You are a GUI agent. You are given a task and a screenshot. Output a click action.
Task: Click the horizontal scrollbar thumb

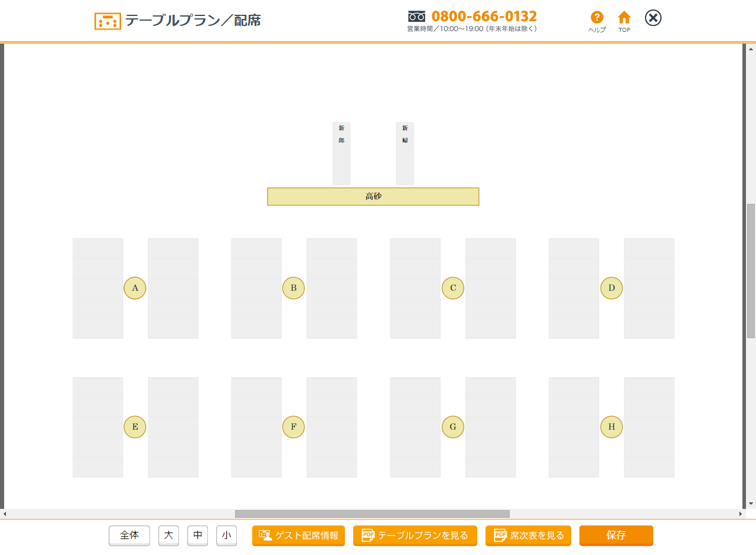(372, 514)
